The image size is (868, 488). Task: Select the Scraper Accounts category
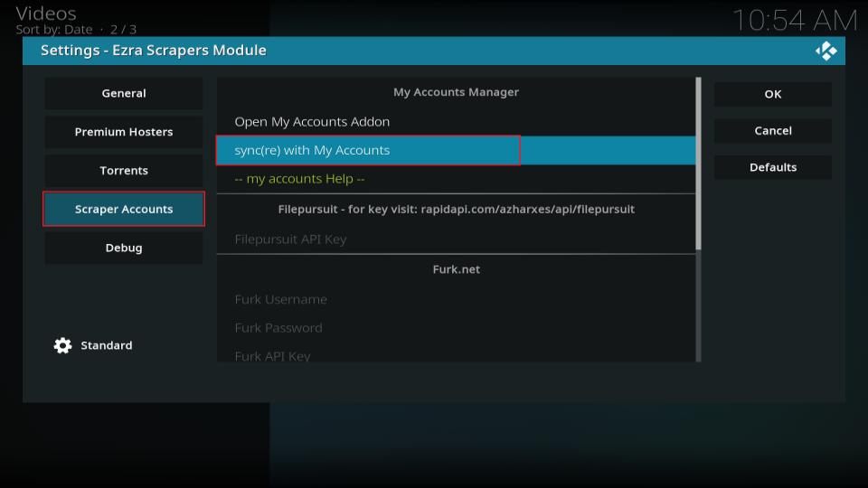click(x=124, y=209)
